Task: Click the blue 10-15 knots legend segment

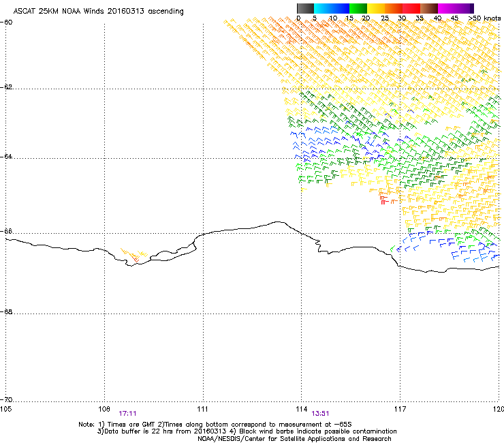Action: pyautogui.click(x=341, y=8)
